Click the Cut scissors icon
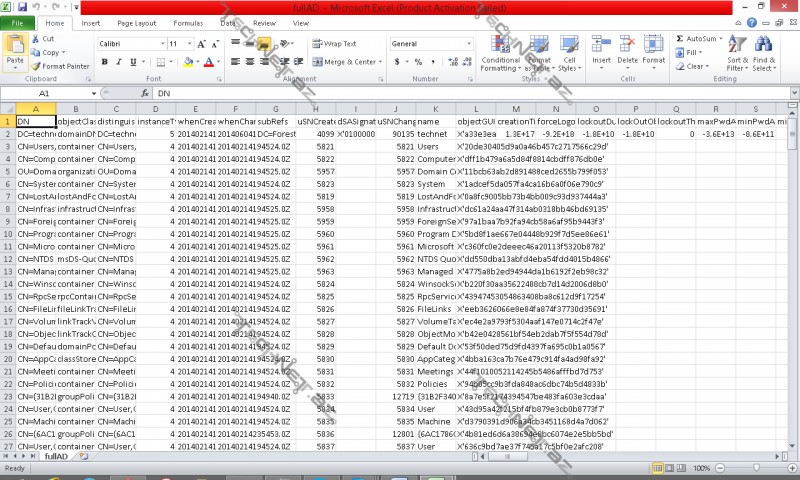800x480 pixels. [36, 39]
